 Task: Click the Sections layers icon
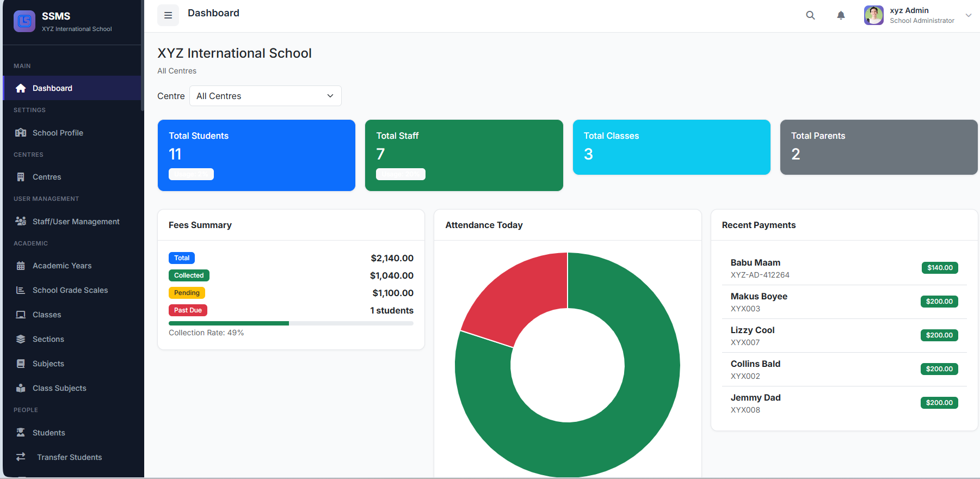coord(21,339)
